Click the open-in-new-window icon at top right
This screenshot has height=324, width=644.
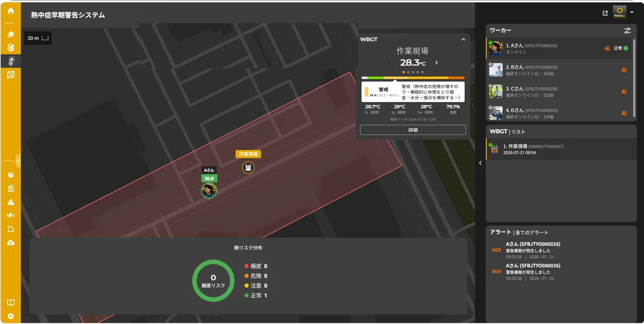[605, 13]
